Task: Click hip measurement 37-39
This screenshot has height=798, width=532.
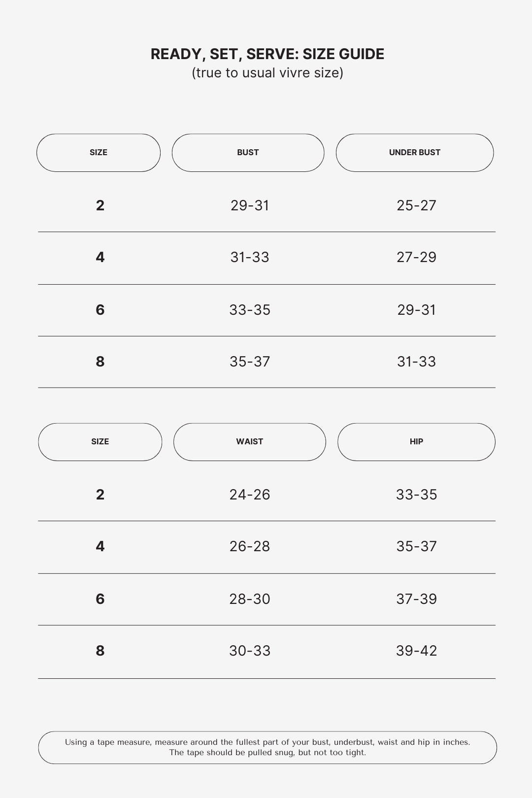Action: [x=416, y=599]
